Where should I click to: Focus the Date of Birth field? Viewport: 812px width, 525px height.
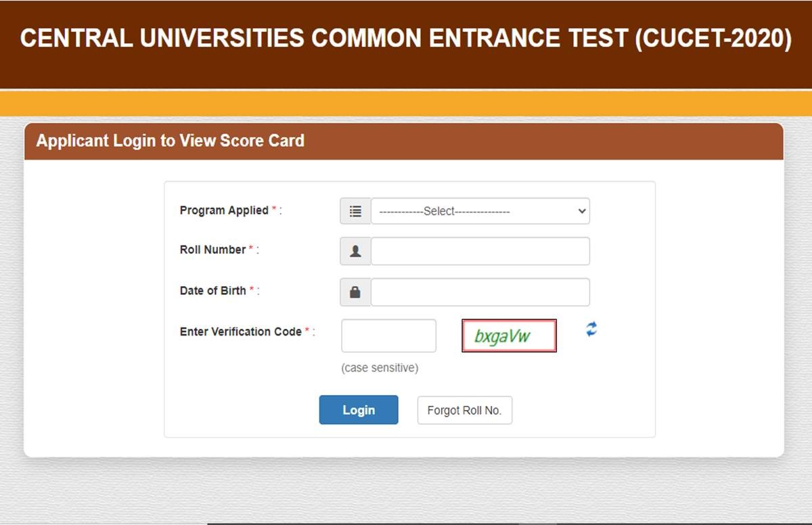click(x=480, y=292)
